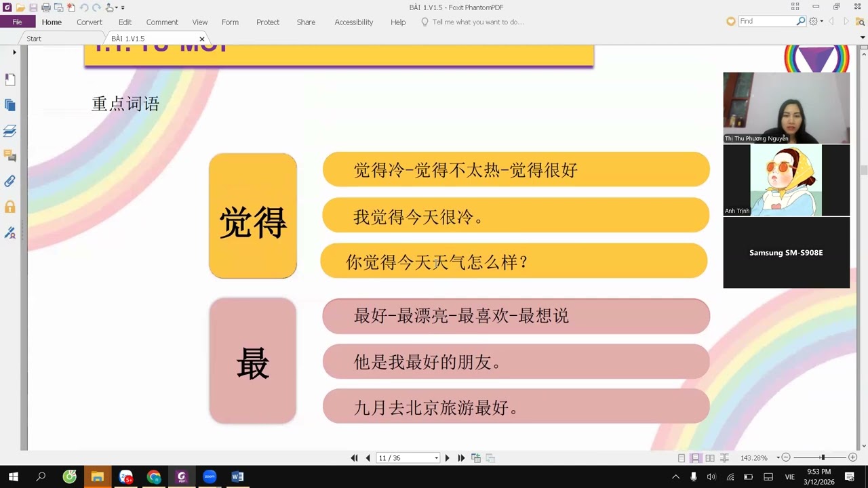Click Thi Thu Phuong Nguyen's video thumbnail
Image resolution: width=868 pixels, height=488 pixels.
tap(786, 108)
